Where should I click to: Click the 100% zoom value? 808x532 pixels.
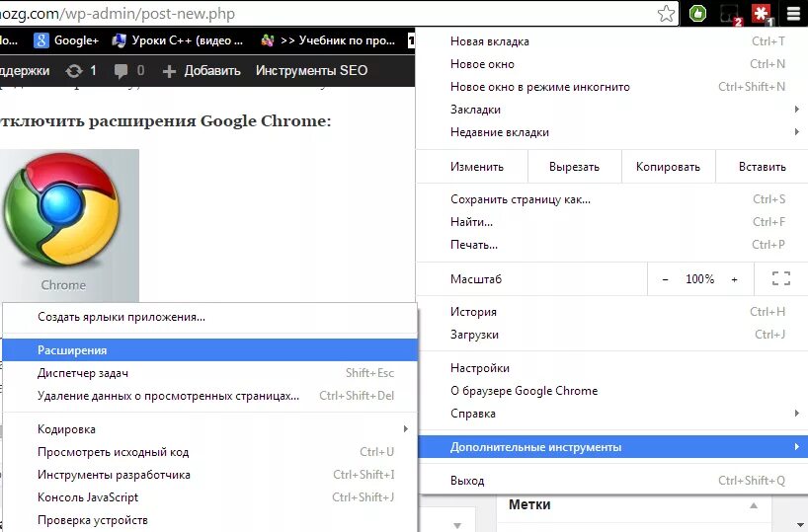tap(699, 279)
